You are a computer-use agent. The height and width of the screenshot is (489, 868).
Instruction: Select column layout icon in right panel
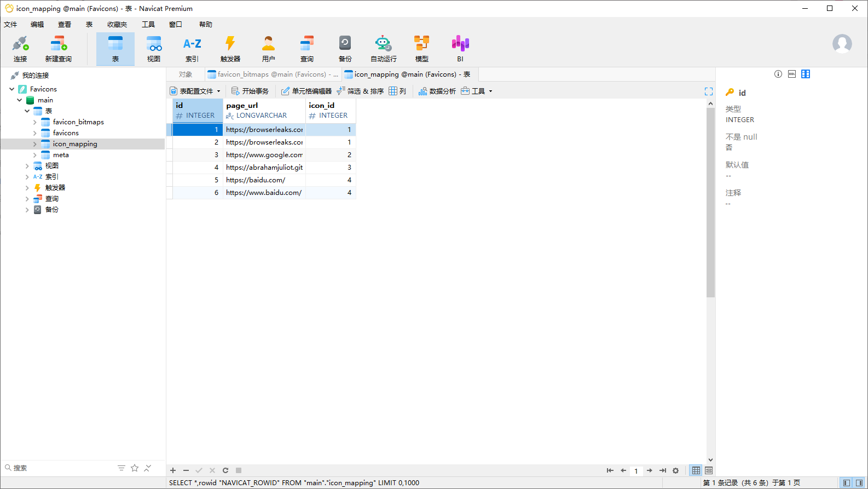pyautogui.click(x=806, y=74)
